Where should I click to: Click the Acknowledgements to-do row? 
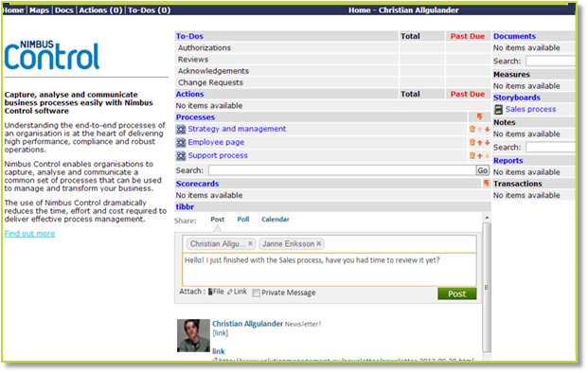click(287, 71)
